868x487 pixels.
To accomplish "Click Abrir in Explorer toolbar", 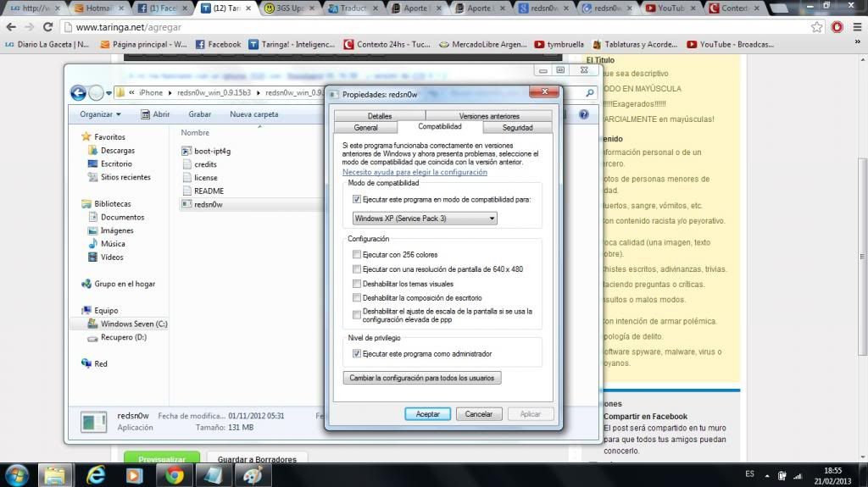I will [x=155, y=114].
